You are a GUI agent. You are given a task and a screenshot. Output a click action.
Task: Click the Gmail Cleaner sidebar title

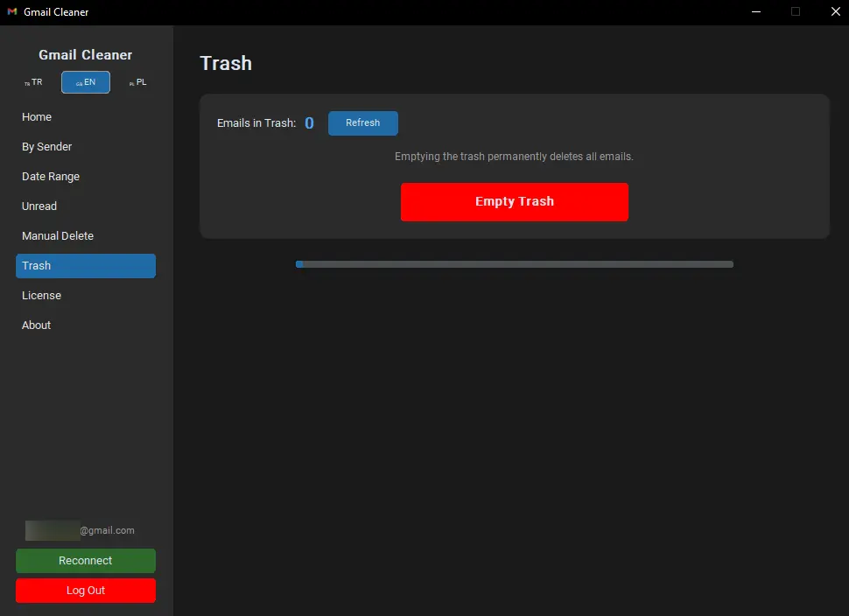pos(86,54)
